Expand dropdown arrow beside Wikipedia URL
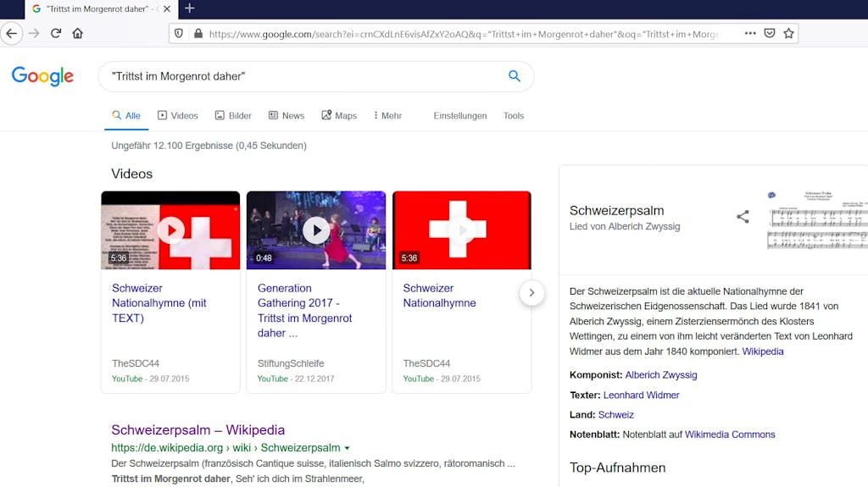 click(347, 448)
